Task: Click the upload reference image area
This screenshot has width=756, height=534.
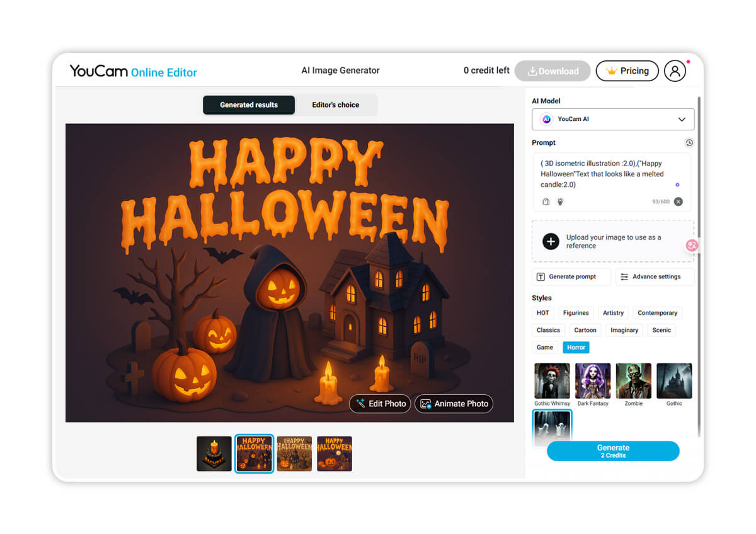Action: tap(613, 241)
